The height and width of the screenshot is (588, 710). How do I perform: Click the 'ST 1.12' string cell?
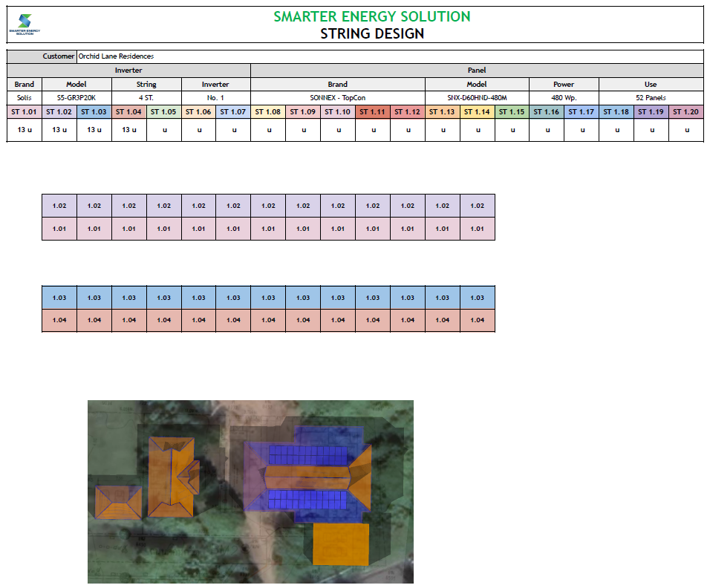[408, 112]
